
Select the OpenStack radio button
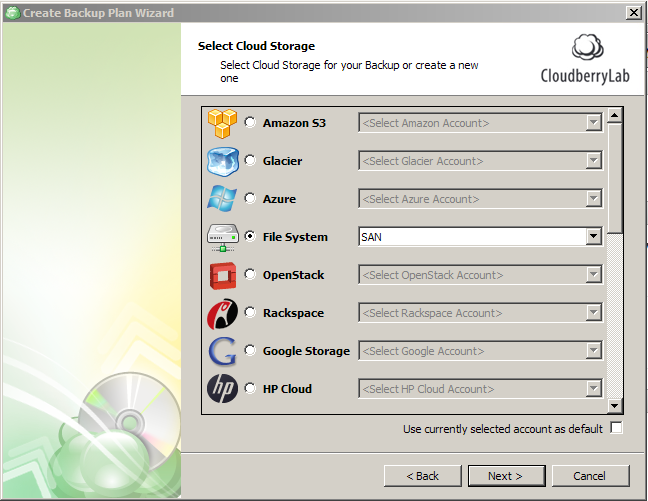(250, 274)
